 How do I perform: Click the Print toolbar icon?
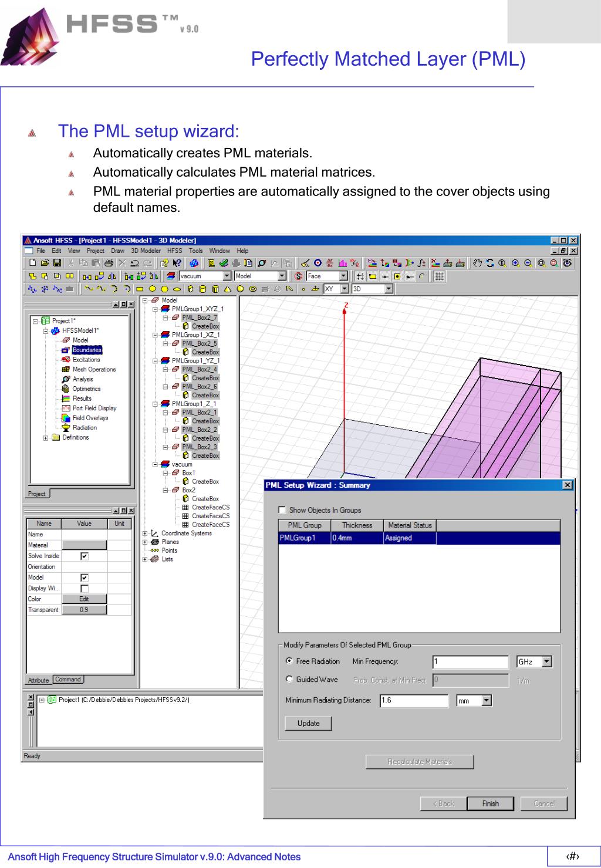point(109,263)
